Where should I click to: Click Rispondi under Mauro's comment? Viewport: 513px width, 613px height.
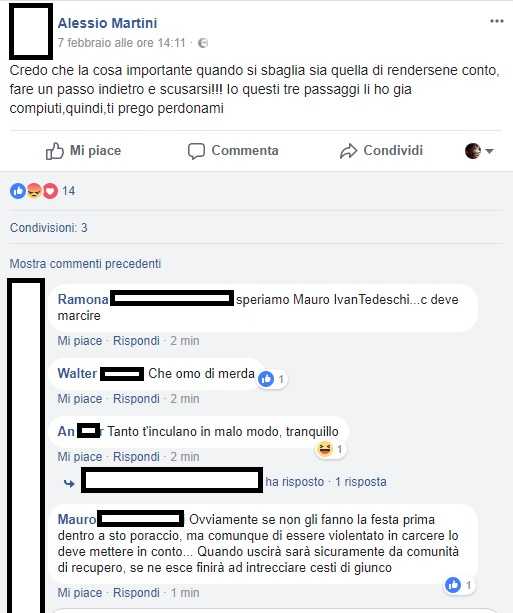(x=136, y=593)
